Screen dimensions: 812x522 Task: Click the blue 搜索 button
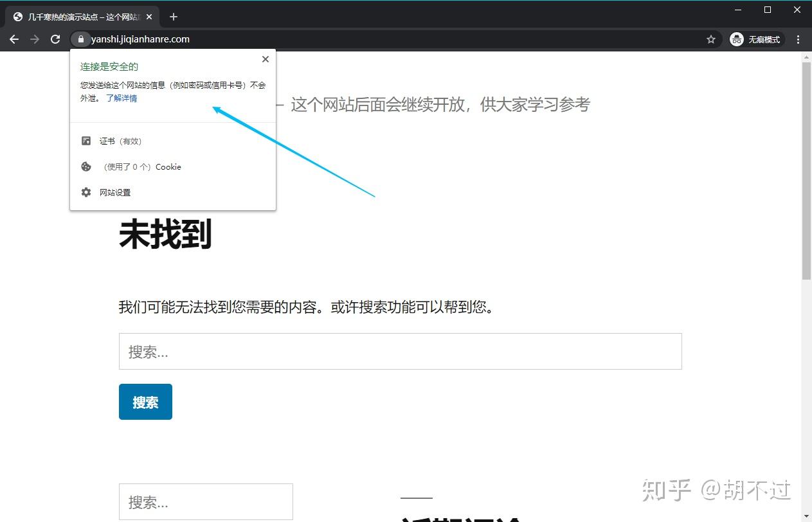(145, 402)
